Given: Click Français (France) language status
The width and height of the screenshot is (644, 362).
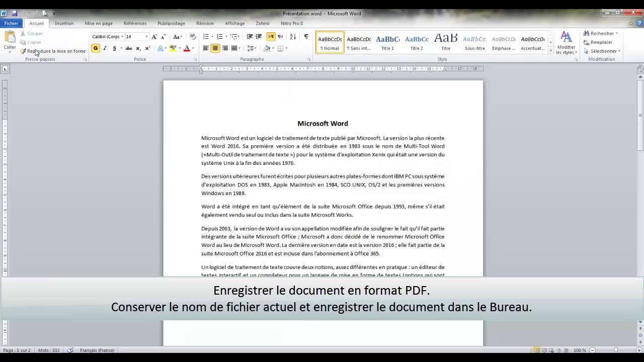Looking at the screenshot, I should coord(97,350).
